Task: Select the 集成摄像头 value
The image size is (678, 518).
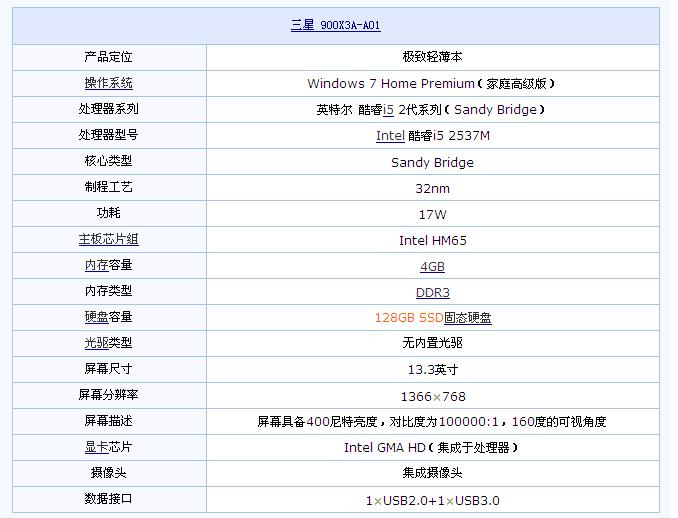Action: (432, 473)
